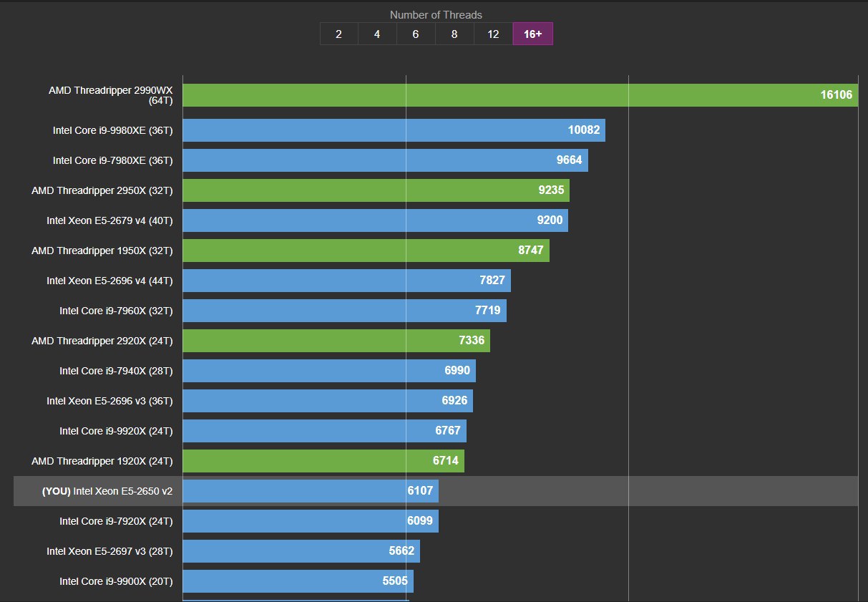Select the 4 threads tab
The width and height of the screenshot is (868, 602).
pyautogui.click(x=377, y=34)
